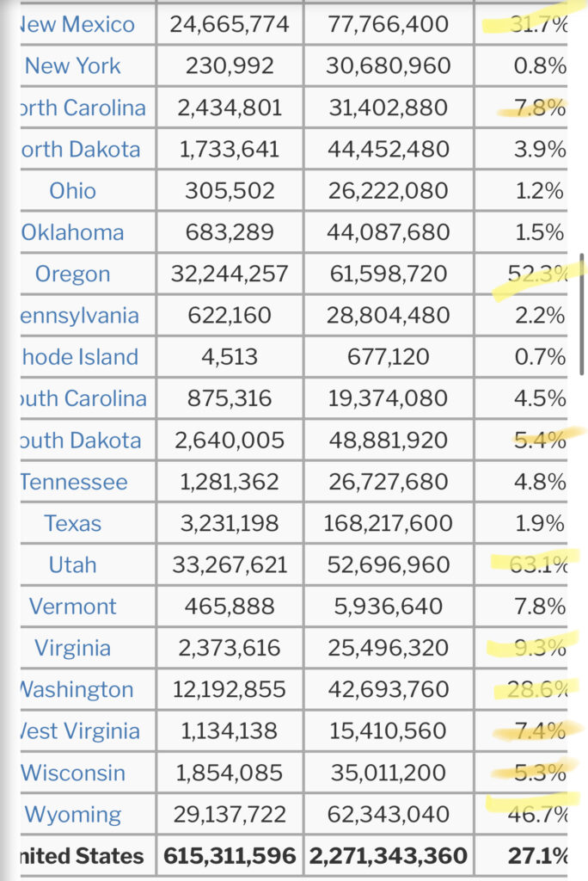Screen dimensions: 588x881
Task: Follow the Utah state link
Action: (73, 565)
